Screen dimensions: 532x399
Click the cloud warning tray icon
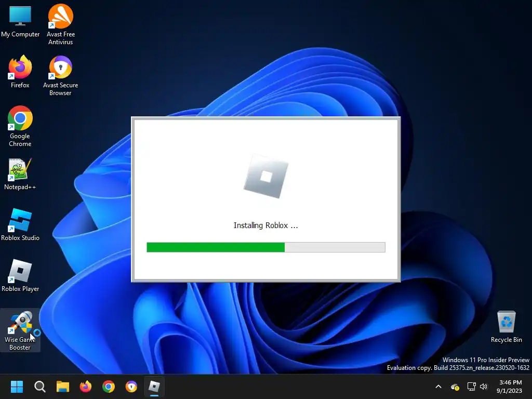[455, 387]
